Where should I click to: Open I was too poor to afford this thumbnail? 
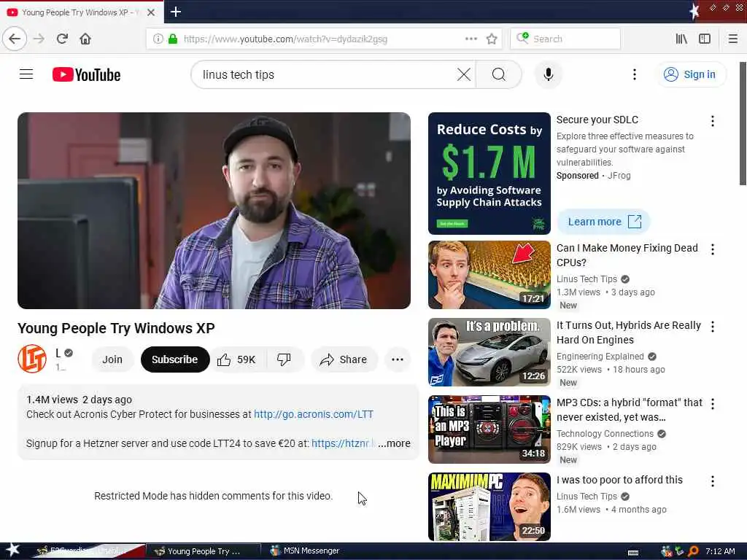pos(489,507)
